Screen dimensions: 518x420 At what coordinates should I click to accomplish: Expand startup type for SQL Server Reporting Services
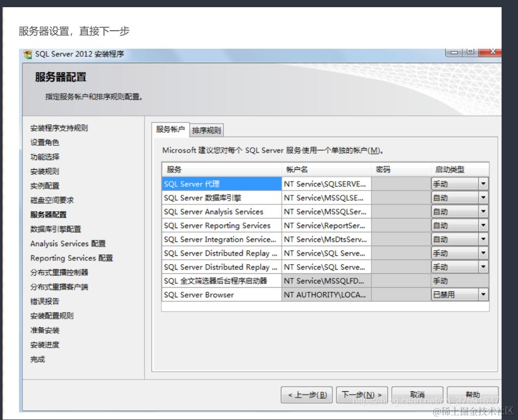pos(483,225)
